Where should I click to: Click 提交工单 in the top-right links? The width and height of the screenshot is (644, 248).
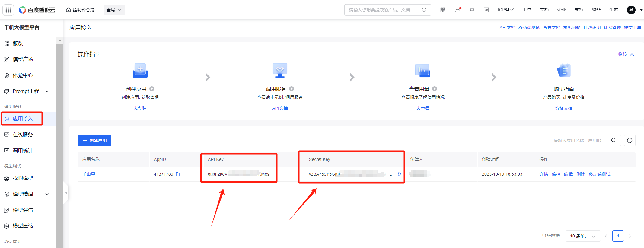633,27
